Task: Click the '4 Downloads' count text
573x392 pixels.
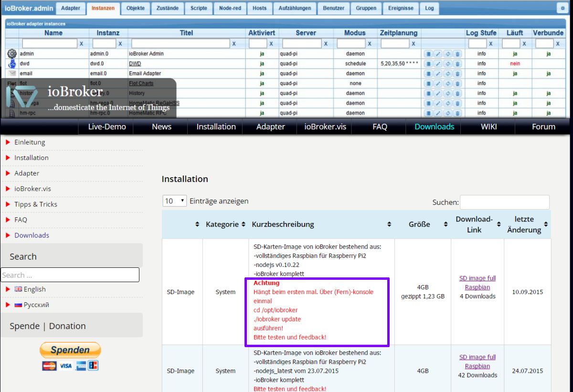Action: pos(477,297)
